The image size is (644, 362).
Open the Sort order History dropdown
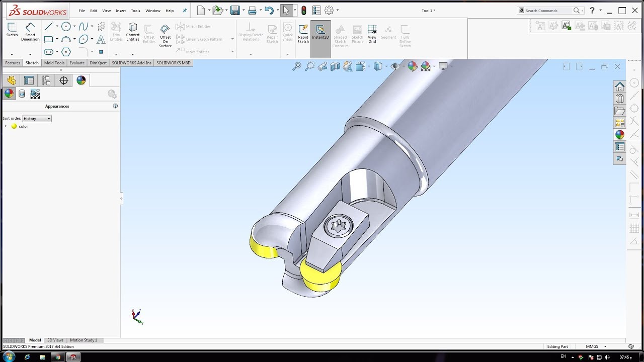coord(37,119)
